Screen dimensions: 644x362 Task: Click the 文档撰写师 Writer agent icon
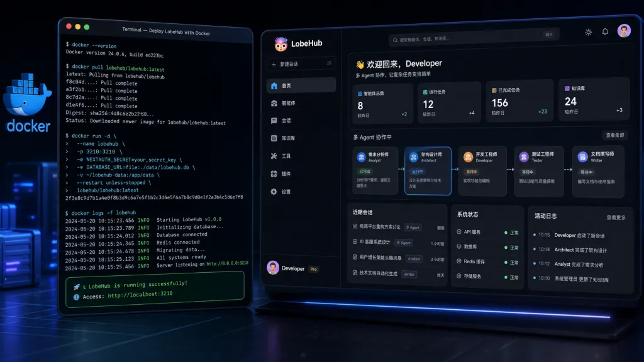coord(583,156)
